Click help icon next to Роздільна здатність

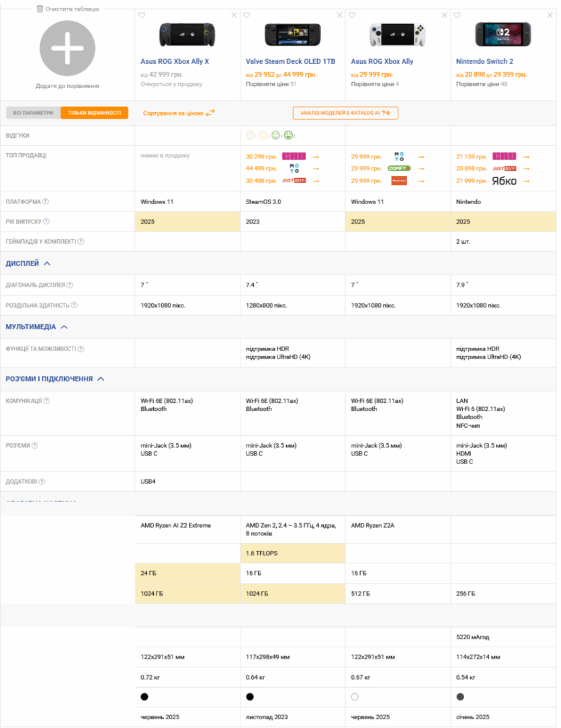(73, 305)
